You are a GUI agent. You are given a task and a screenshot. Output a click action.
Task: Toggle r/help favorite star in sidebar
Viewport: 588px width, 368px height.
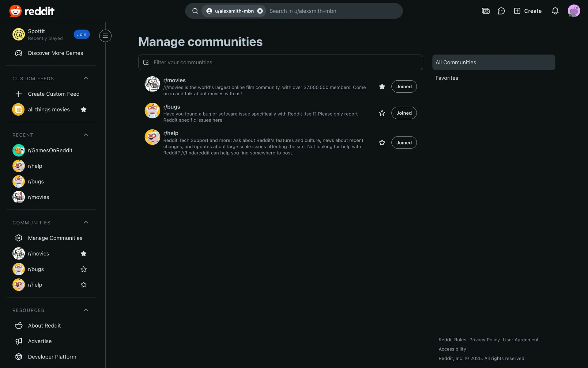point(83,285)
